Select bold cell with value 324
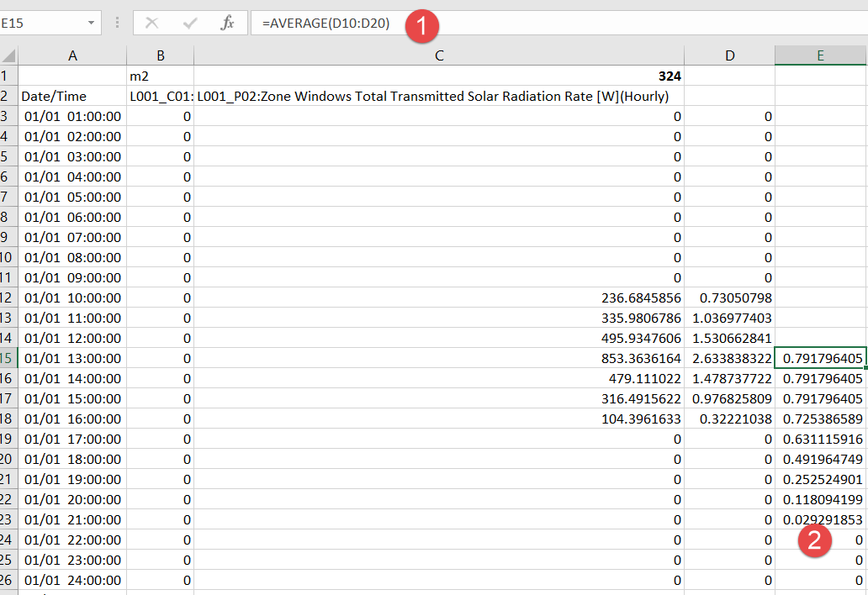This screenshot has height=595, width=868. tap(439, 76)
